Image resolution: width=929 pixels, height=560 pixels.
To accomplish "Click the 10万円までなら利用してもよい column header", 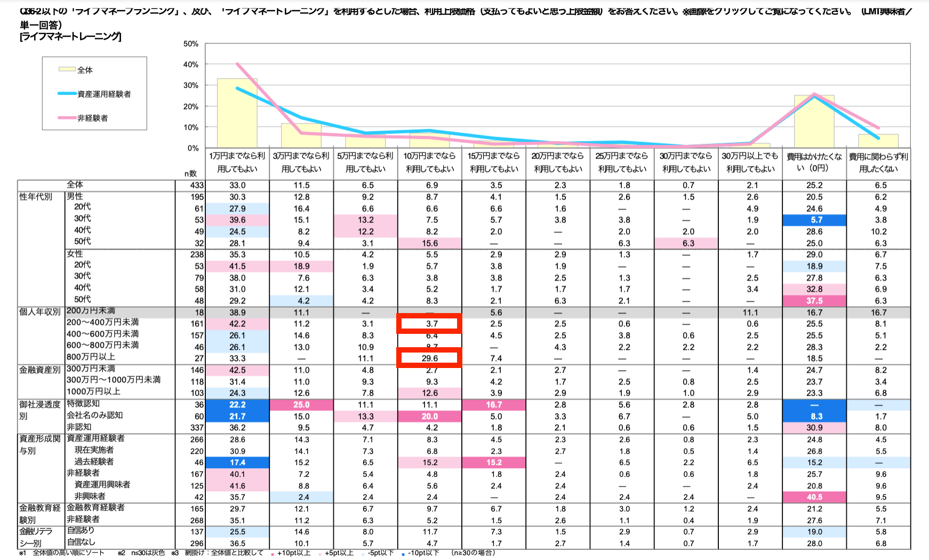I will tap(430, 162).
